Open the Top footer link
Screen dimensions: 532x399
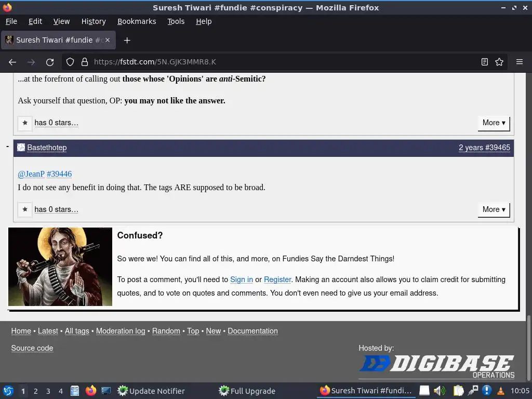click(x=193, y=331)
